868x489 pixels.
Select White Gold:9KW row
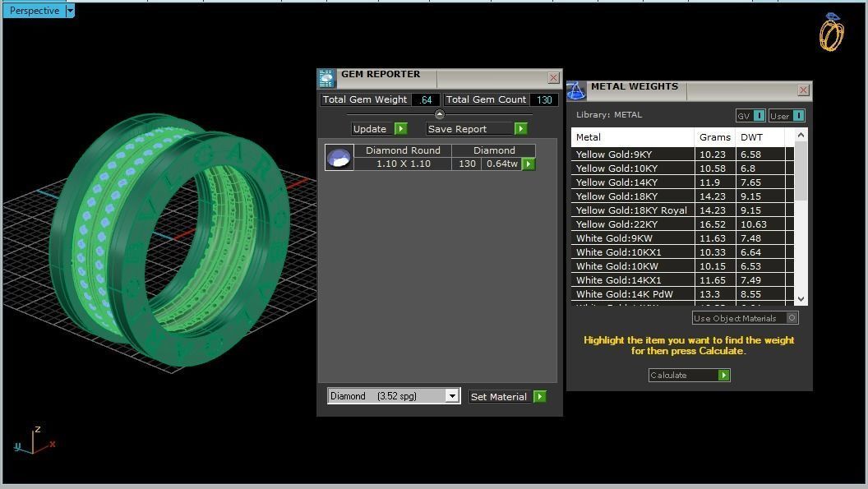click(682, 238)
